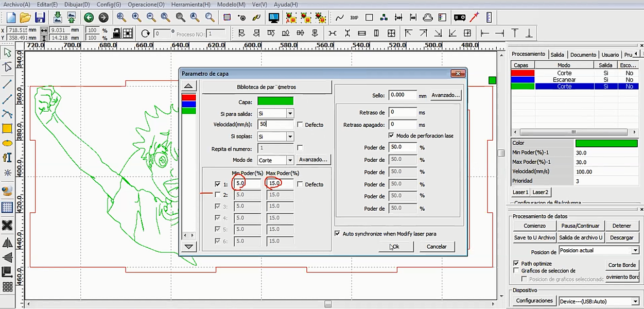The height and width of the screenshot is (309, 644).
Task: Disable Path optimize checkbox
Action: [516, 264]
